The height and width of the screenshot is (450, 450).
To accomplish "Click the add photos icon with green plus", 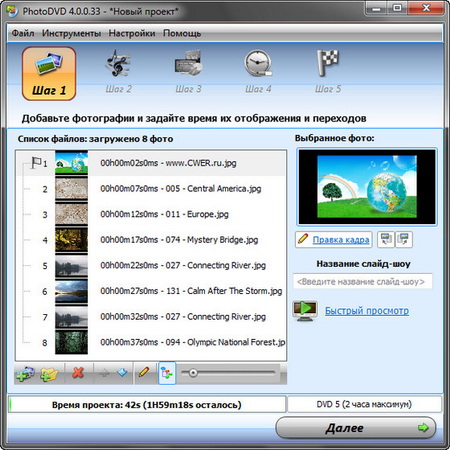I will [25, 373].
